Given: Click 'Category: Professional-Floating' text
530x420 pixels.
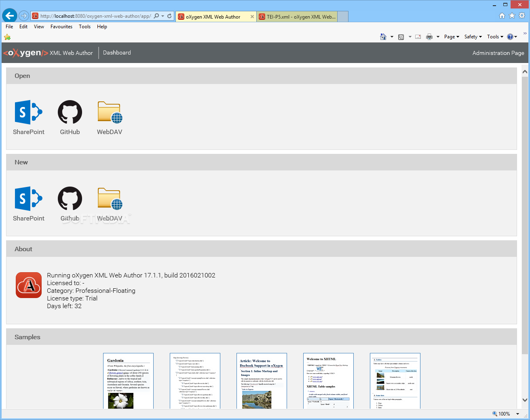Looking at the screenshot, I should point(91,291).
